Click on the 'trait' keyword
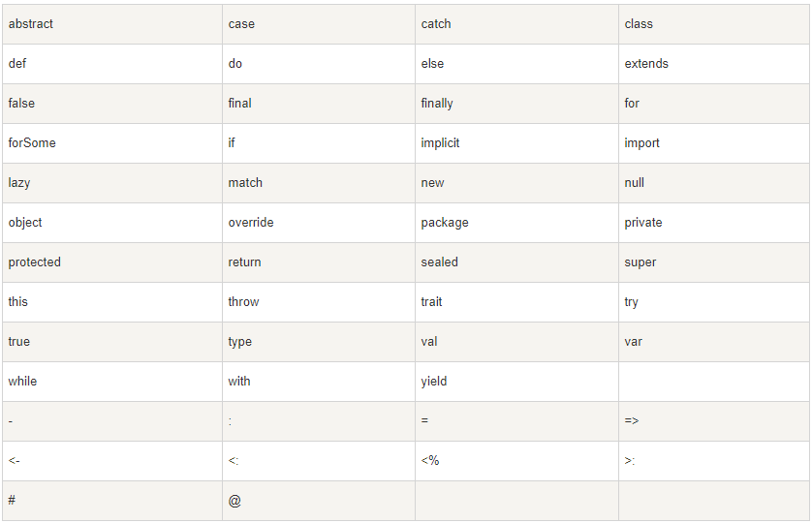 (x=431, y=302)
